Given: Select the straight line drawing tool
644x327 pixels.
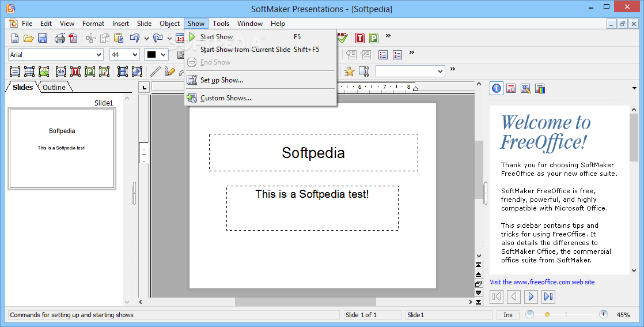Looking at the screenshot, I should [156, 72].
